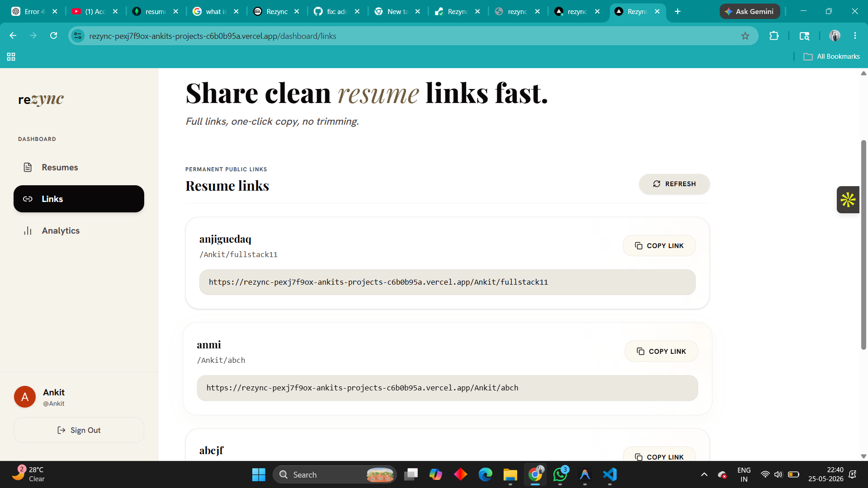
Task: Open the Wi-Fi network settings icon
Action: pos(765,474)
